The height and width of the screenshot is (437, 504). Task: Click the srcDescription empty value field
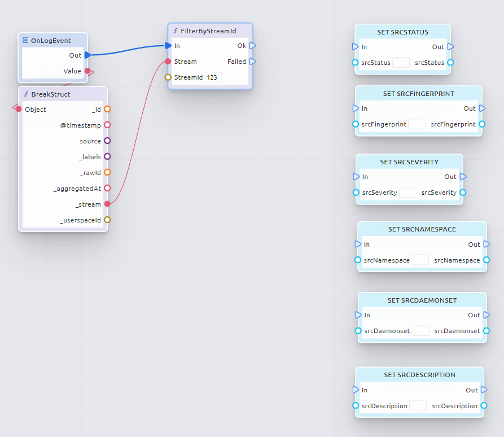click(x=418, y=406)
